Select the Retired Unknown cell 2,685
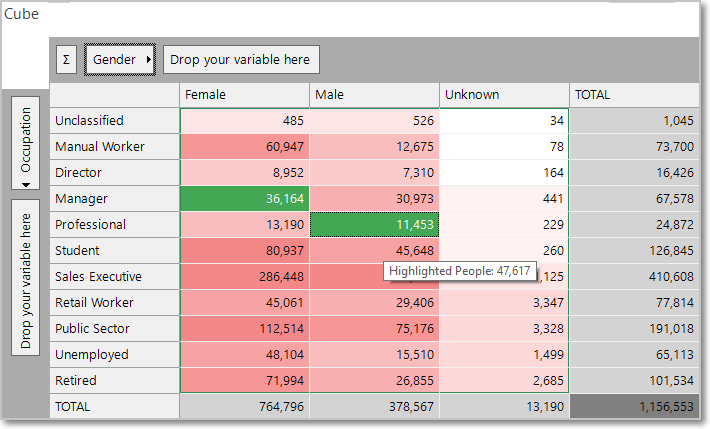The image size is (710, 429). [x=504, y=381]
